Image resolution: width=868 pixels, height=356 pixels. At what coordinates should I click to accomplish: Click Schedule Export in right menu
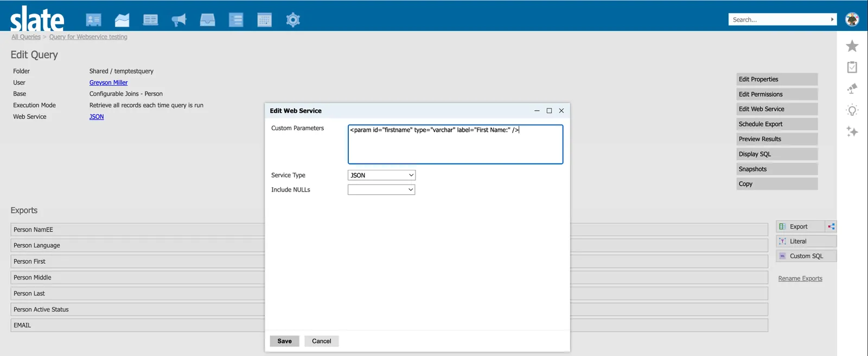[x=777, y=124]
